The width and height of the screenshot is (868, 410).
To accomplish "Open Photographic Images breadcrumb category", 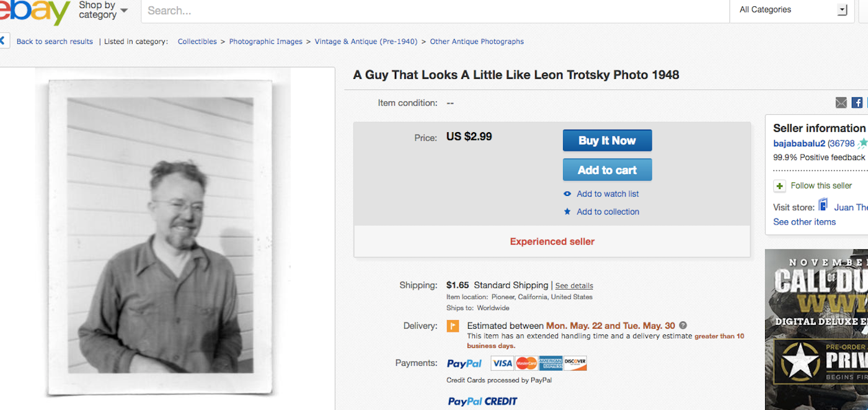I will [265, 42].
